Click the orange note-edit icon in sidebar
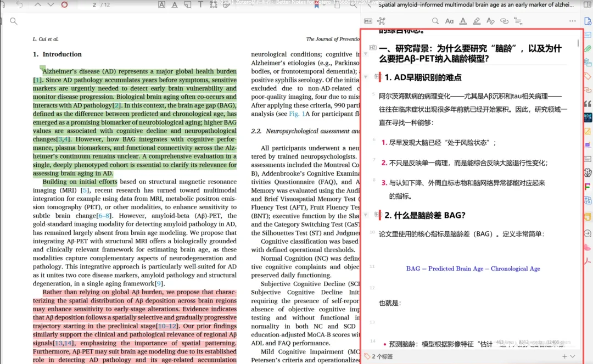 tap(588, 131)
